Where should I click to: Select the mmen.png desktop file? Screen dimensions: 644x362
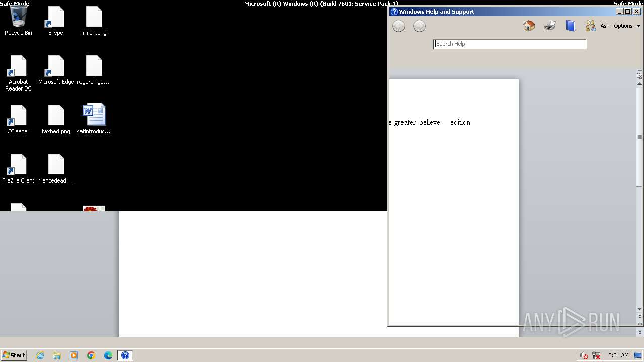click(94, 21)
